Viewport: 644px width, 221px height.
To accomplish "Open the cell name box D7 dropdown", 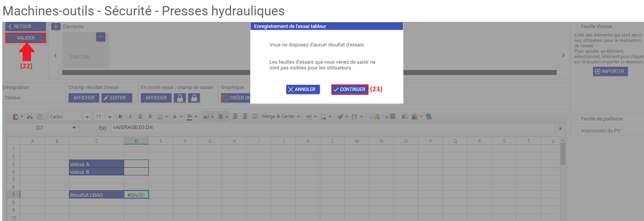I will pyautogui.click(x=74, y=128).
